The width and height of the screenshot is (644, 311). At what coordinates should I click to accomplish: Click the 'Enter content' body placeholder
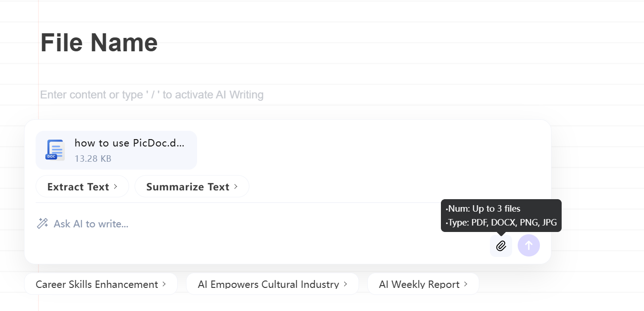pos(152,95)
